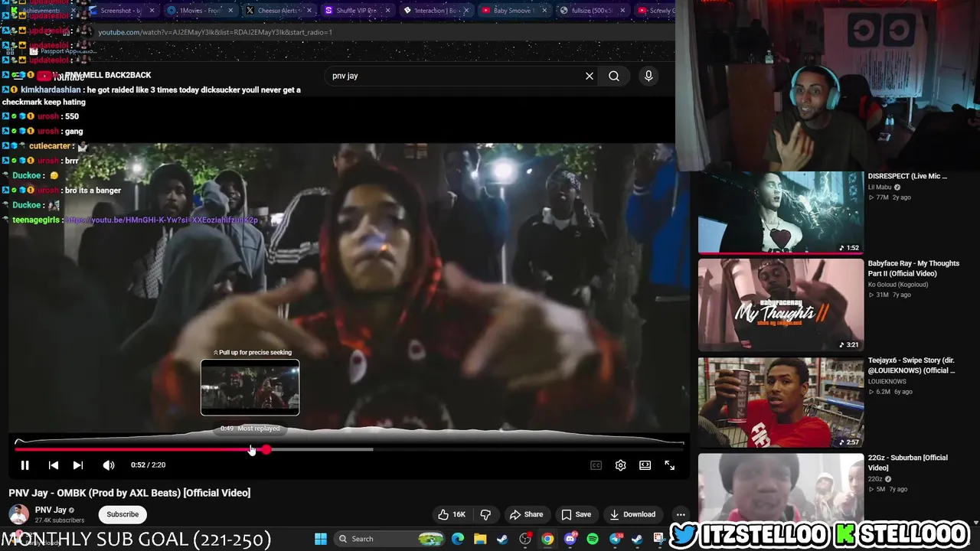Play Teejayx6 Swipe Story thumbnail

pos(780,402)
